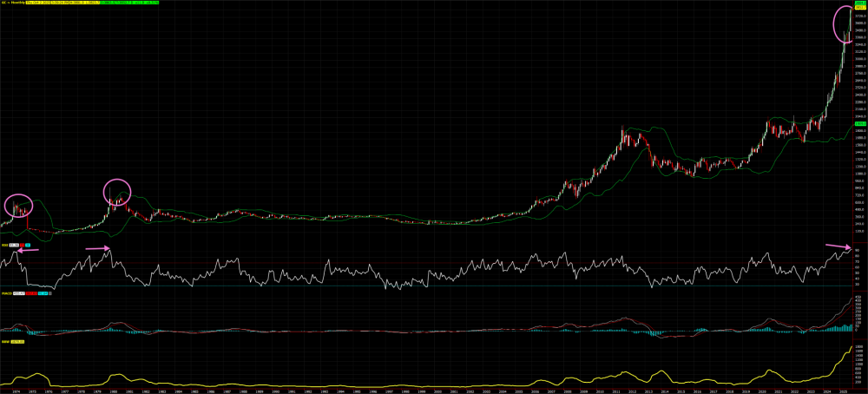Click the GC Monthly symbol label
This screenshot has height=394, width=868.
(13, 3)
